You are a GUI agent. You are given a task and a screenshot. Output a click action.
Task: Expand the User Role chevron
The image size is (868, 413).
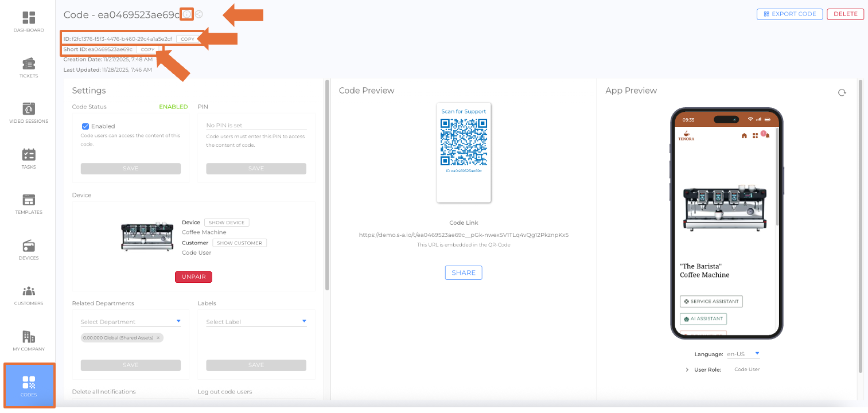click(x=687, y=370)
